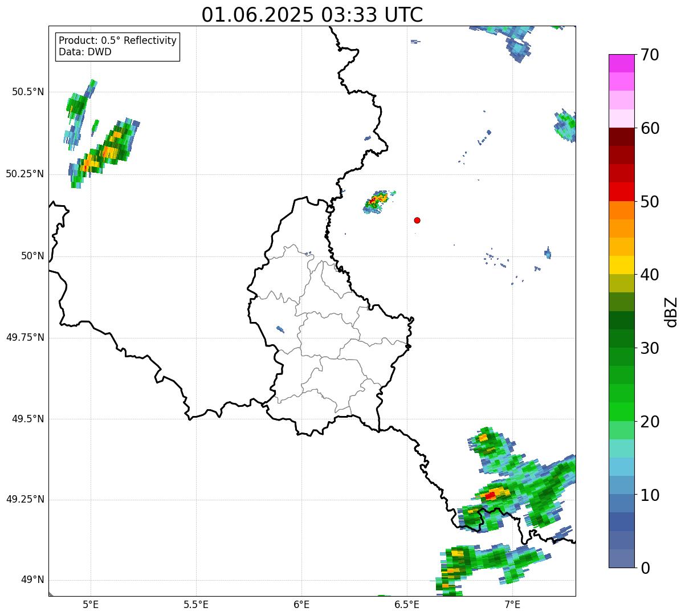Viewport: 685px width, 616px height.
Task: Click the 49.75°N latitude label
Action: click(25, 337)
